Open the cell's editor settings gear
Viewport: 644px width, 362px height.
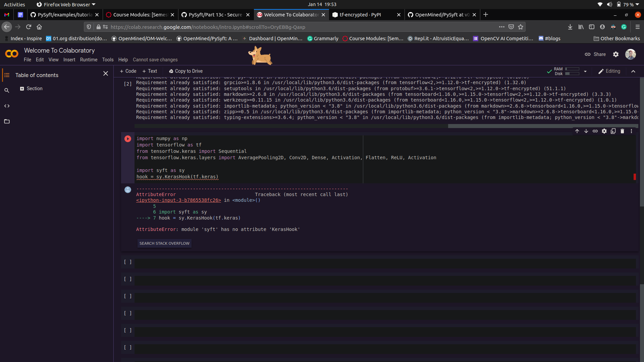[x=604, y=131]
